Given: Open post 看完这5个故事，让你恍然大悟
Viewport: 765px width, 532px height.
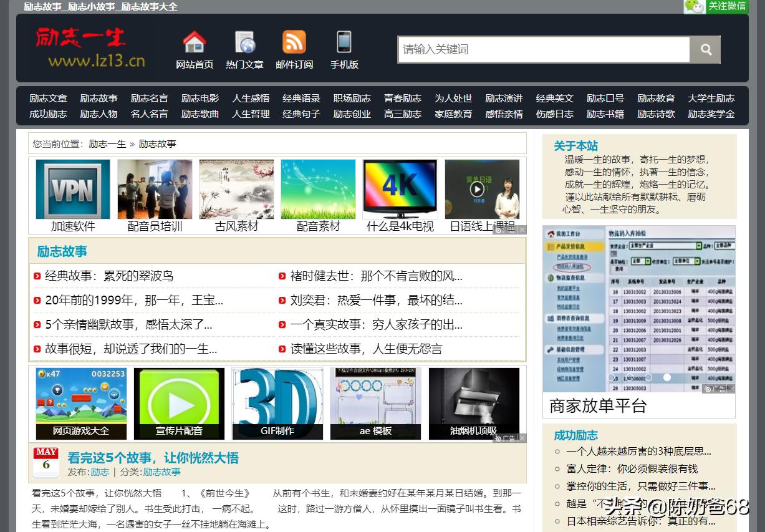Looking at the screenshot, I should coord(153,457).
